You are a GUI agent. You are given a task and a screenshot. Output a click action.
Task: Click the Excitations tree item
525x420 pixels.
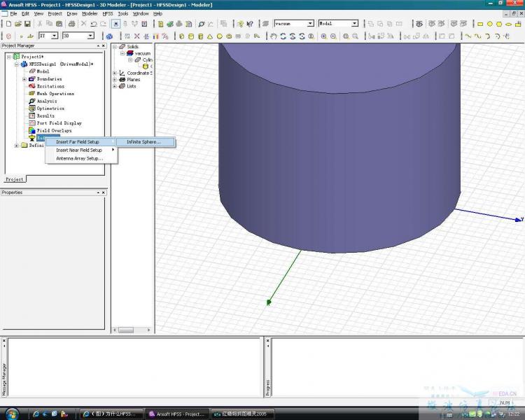coord(50,86)
